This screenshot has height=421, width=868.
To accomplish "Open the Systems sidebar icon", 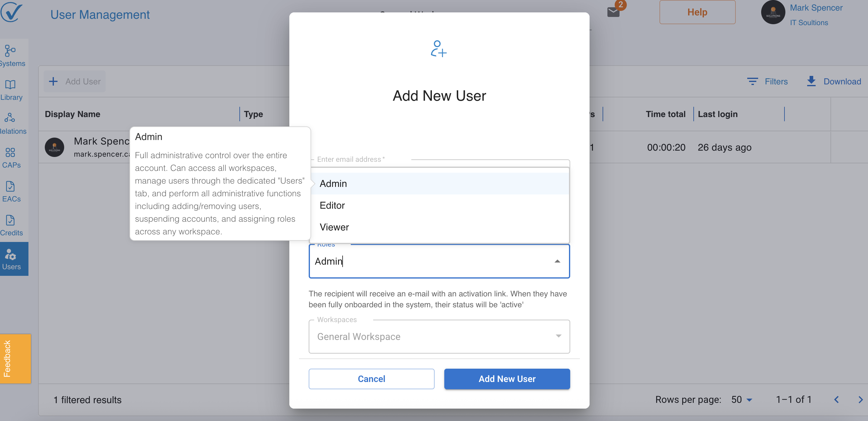I will click(11, 51).
